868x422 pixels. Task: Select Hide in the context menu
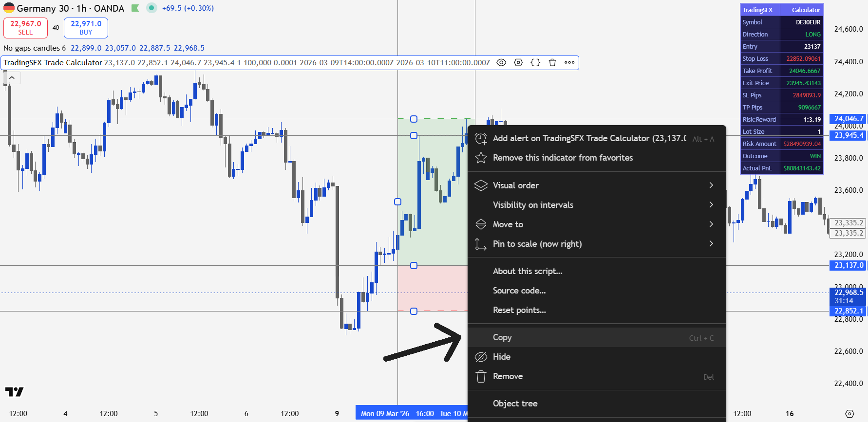pyautogui.click(x=597, y=357)
